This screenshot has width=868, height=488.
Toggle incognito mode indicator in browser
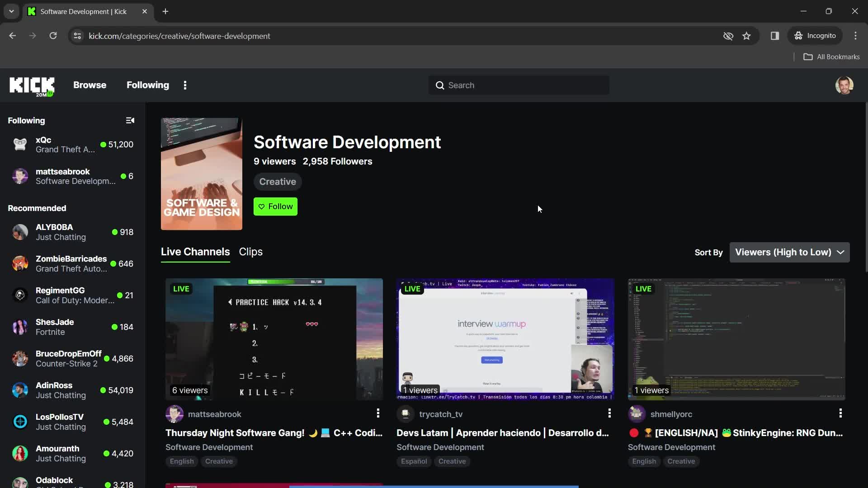click(x=816, y=36)
